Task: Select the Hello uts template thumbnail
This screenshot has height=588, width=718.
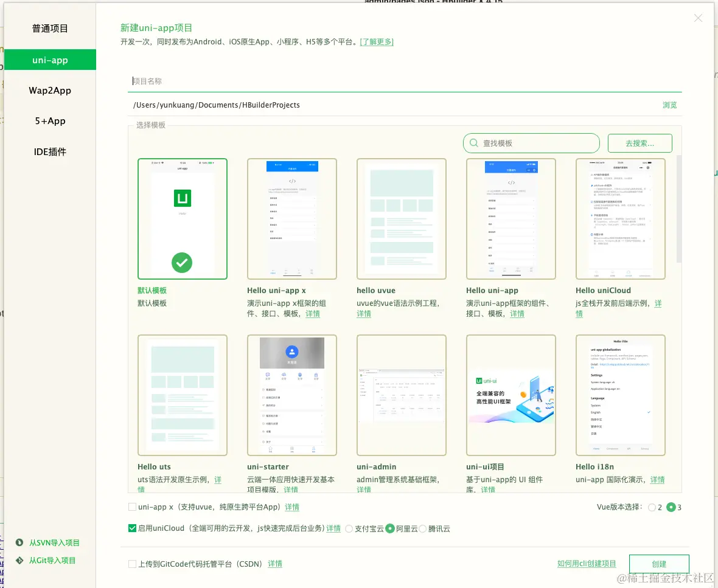Action: click(x=183, y=395)
